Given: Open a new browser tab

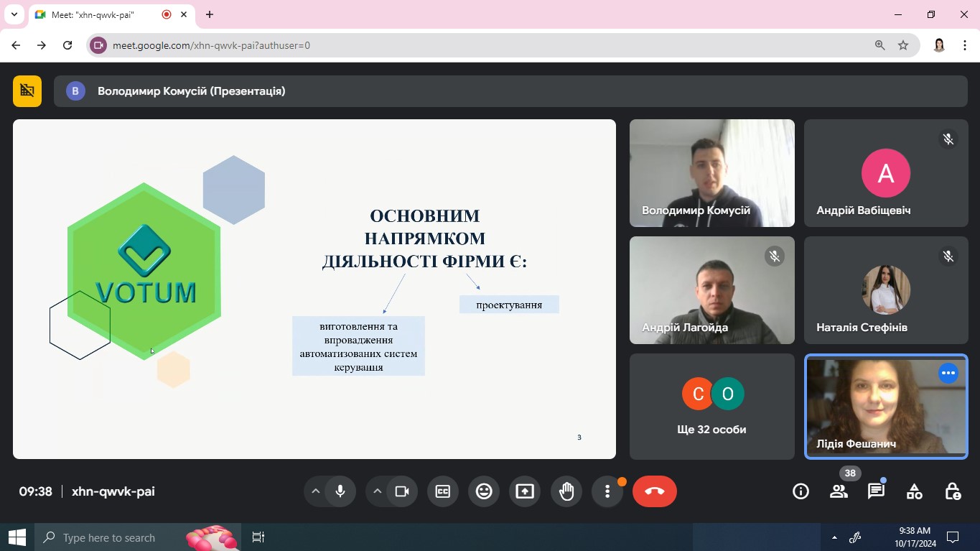Looking at the screenshot, I should tap(210, 15).
